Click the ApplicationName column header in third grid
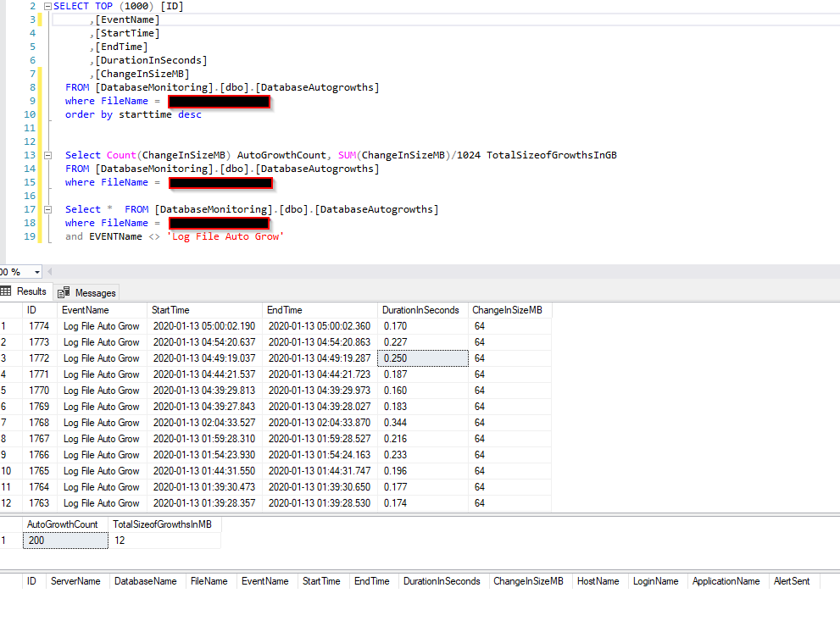The image size is (840, 632). point(729,581)
